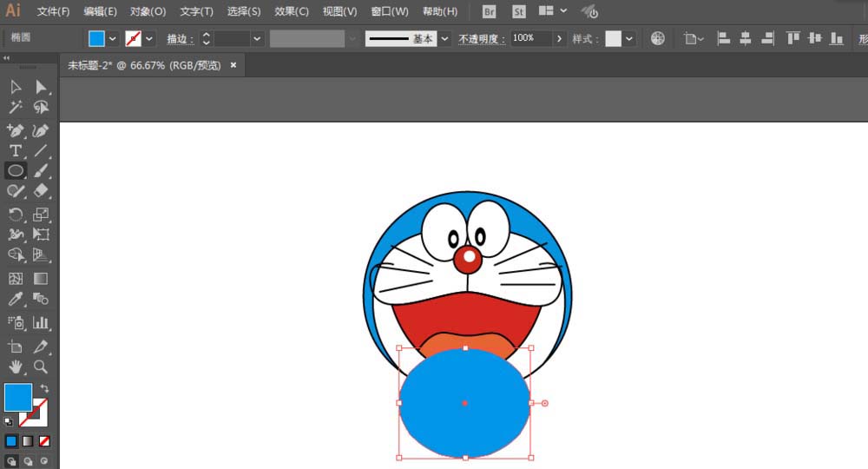Enable Draw Behind mode
This screenshot has width=868, height=469.
[x=28, y=460]
